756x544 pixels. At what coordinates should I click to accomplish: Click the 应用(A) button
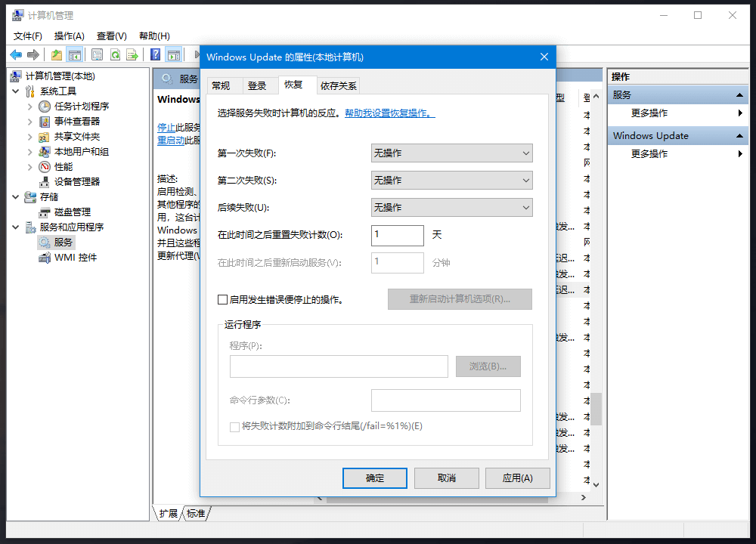click(x=517, y=478)
